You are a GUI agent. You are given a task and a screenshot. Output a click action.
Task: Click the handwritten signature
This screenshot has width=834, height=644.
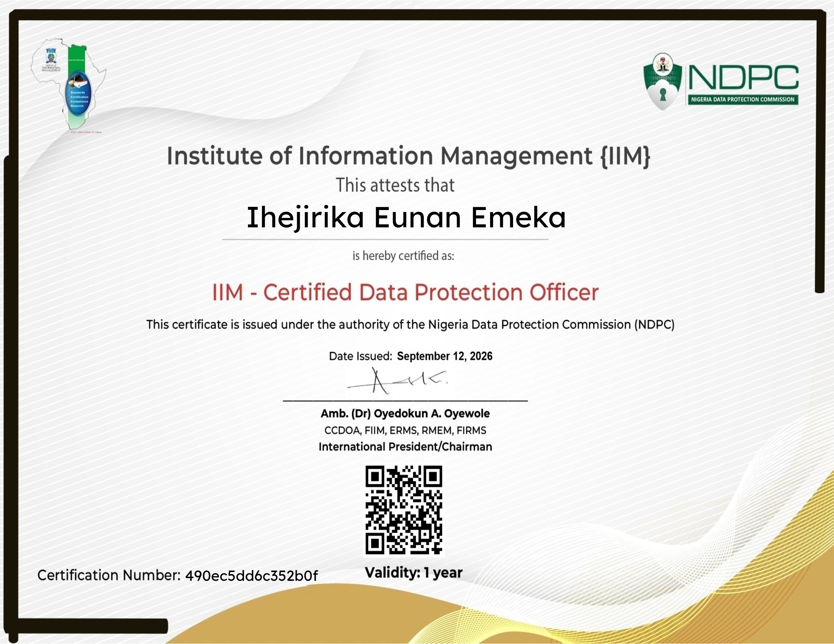[x=397, y=381]
